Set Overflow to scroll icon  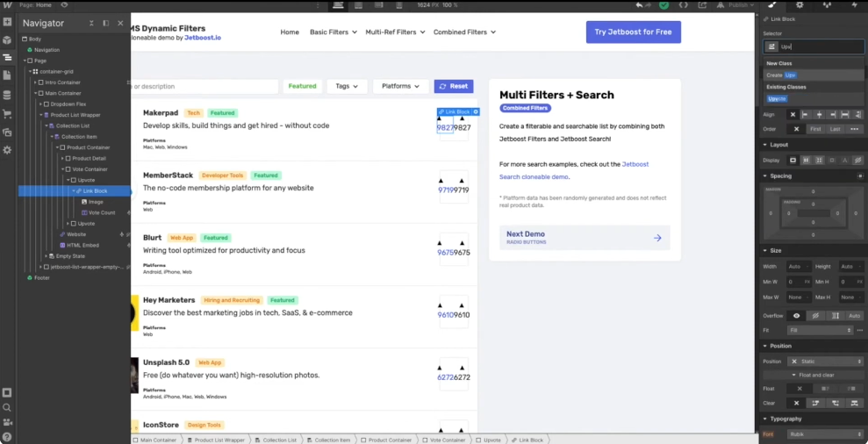point(836,316)
